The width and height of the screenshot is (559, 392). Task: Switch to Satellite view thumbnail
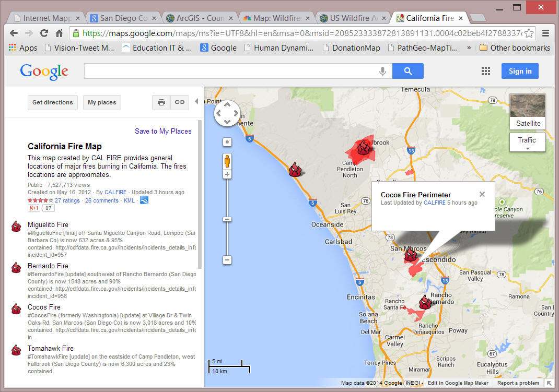(x=528, y=111)
